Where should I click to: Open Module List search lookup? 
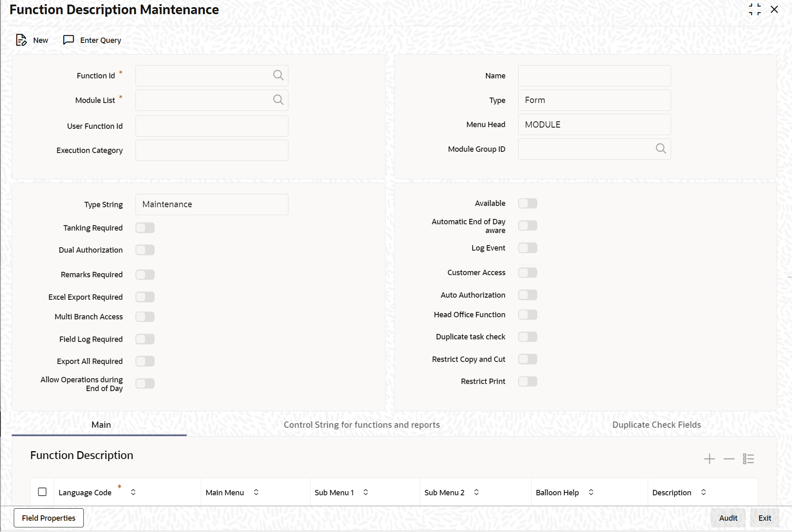pyautogui.click(x=278, y=100)
